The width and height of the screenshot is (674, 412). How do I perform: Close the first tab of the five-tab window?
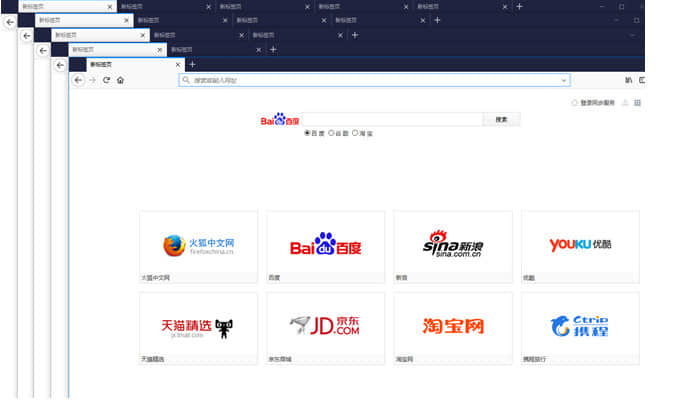(x=110, y=7)
